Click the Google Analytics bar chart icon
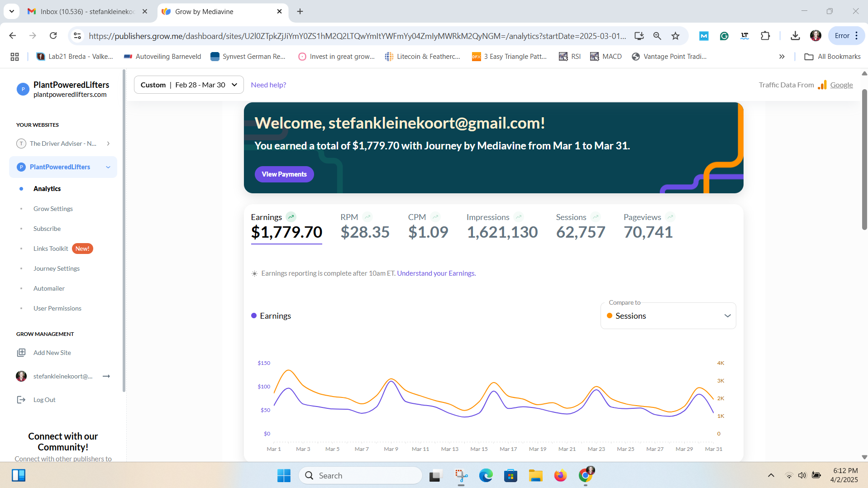Viewport: 868px width, 488px height. pyautogui.click(x=822, y=85)
